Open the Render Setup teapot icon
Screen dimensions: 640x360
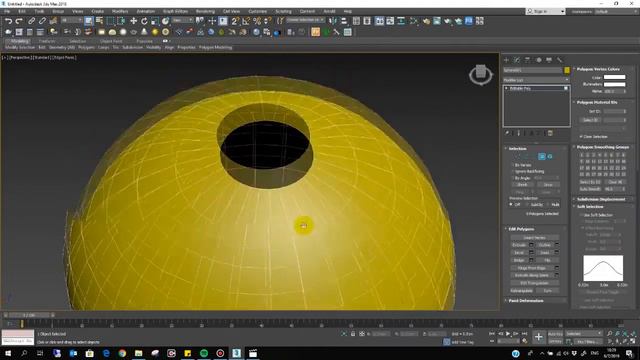(426, 21)
